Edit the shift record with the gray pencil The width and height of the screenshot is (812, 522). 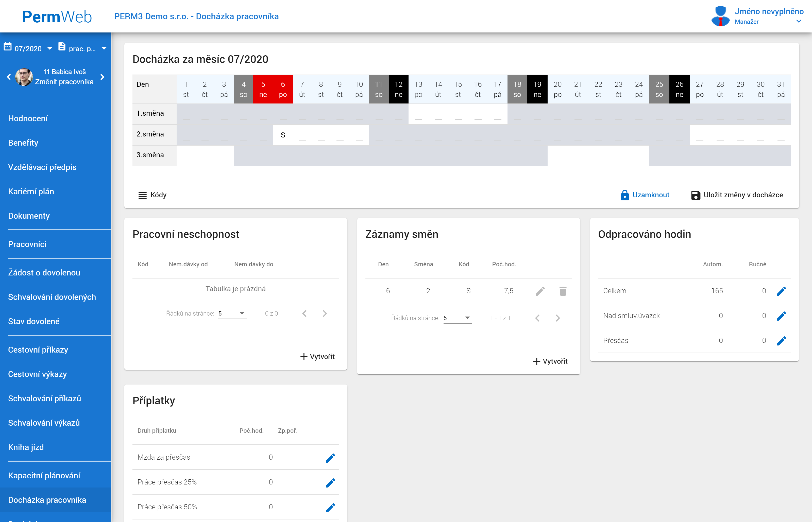[540, 291]
